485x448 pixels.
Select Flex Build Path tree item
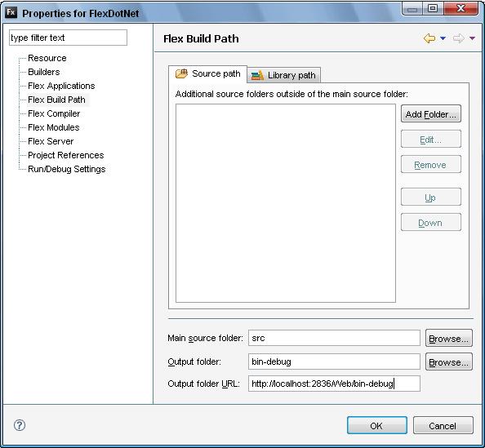tap(56, 100)
